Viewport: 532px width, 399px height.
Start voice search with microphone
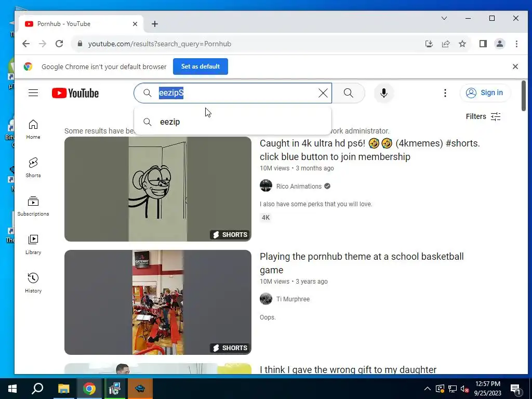coord(384,93)
